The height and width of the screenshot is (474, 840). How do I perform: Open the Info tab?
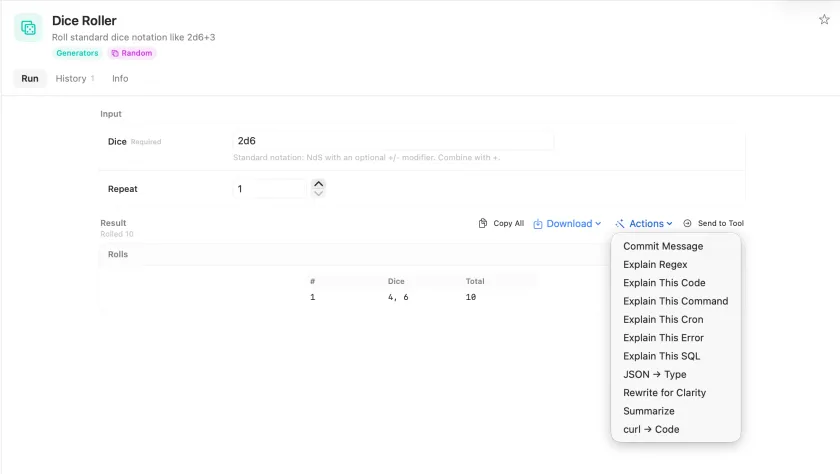(120, 79)
